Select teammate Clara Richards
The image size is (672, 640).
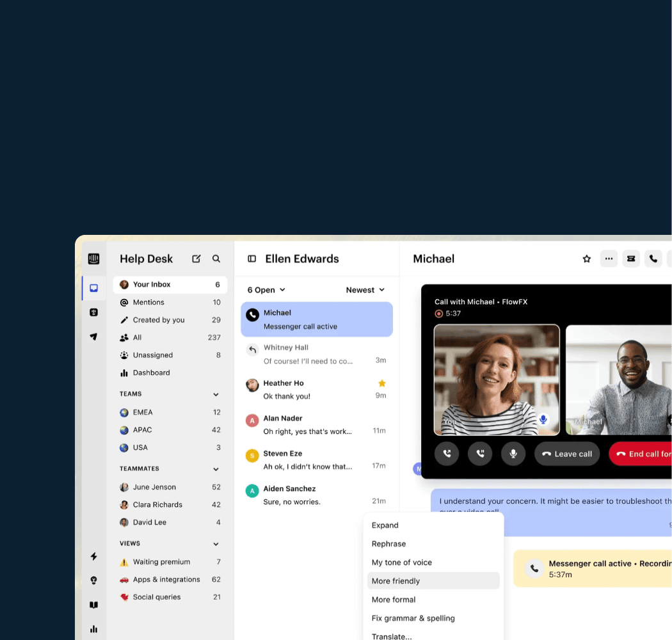click(x=170, y=504)
